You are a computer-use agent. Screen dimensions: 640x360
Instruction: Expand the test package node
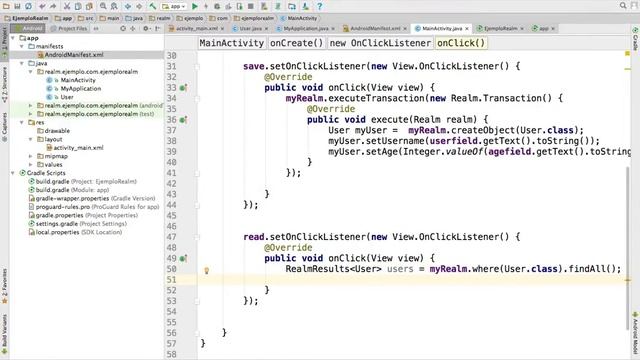click(30, 114)
